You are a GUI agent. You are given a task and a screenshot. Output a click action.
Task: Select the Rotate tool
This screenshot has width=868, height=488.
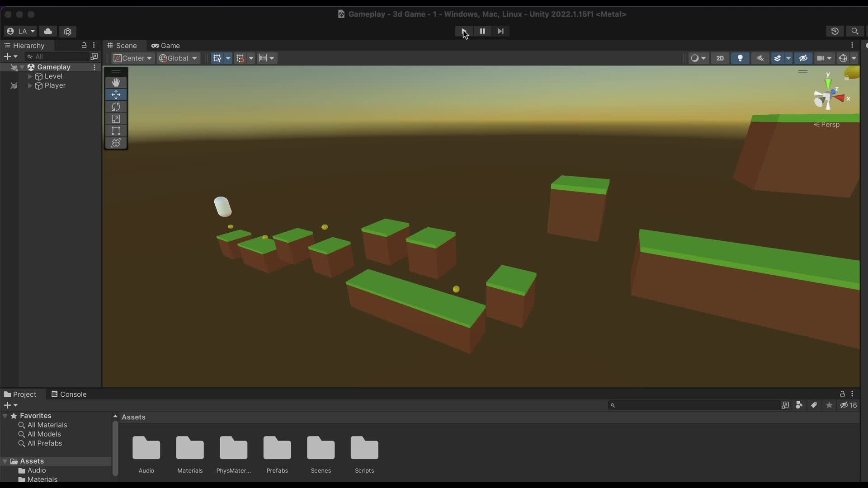(x=116, y=107)
